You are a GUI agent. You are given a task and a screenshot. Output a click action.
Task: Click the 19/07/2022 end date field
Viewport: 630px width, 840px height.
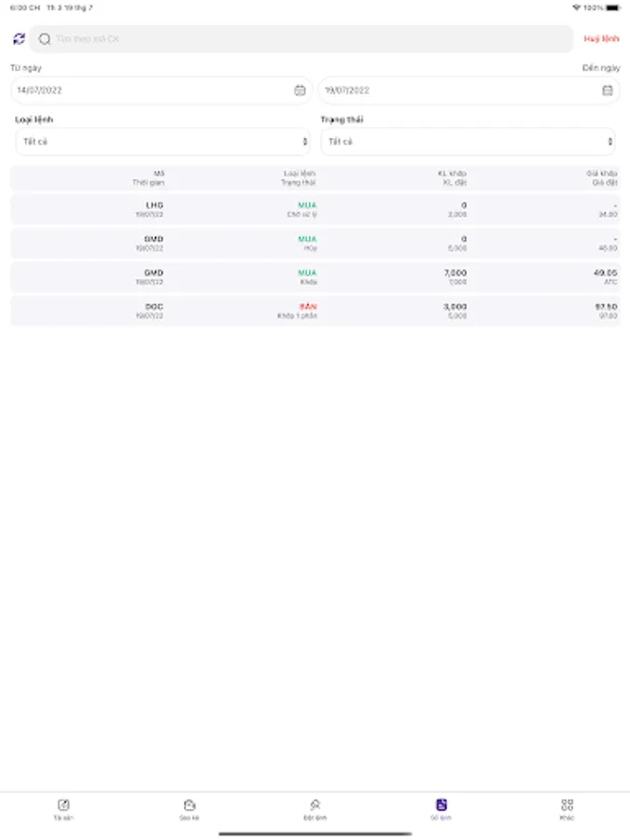click(469, 90)
